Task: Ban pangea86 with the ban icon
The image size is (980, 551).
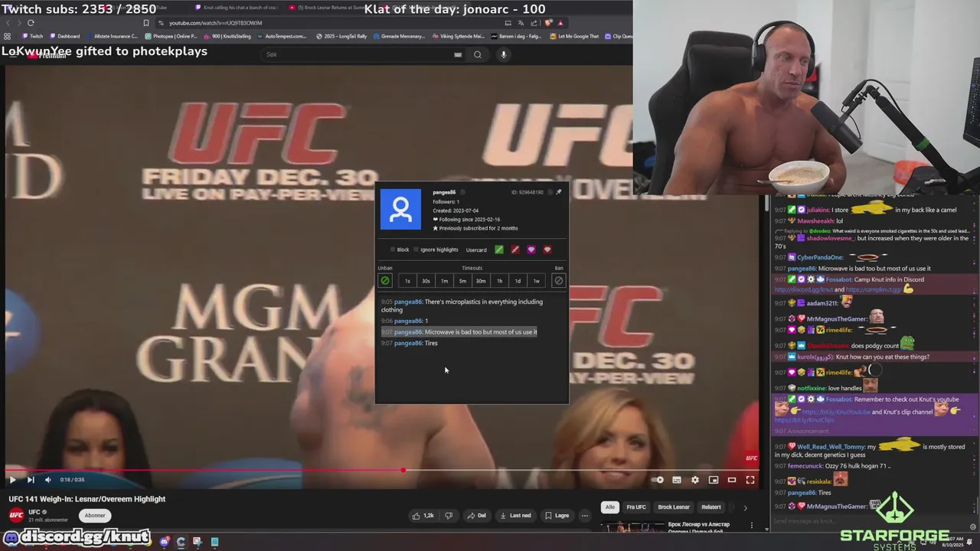Action: pos(559,281)
